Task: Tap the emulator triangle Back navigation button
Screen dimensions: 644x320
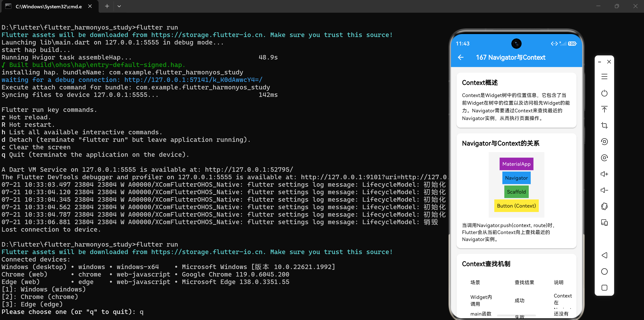Action: coord(604,255)
